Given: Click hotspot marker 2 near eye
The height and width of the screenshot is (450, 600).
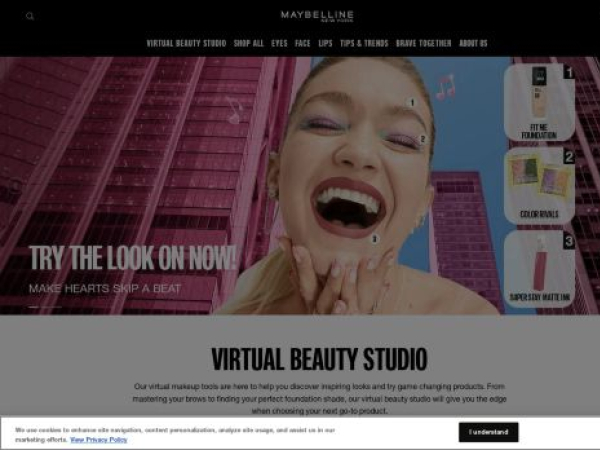Looking at the screenshot, I should click(x=422, y=139).
